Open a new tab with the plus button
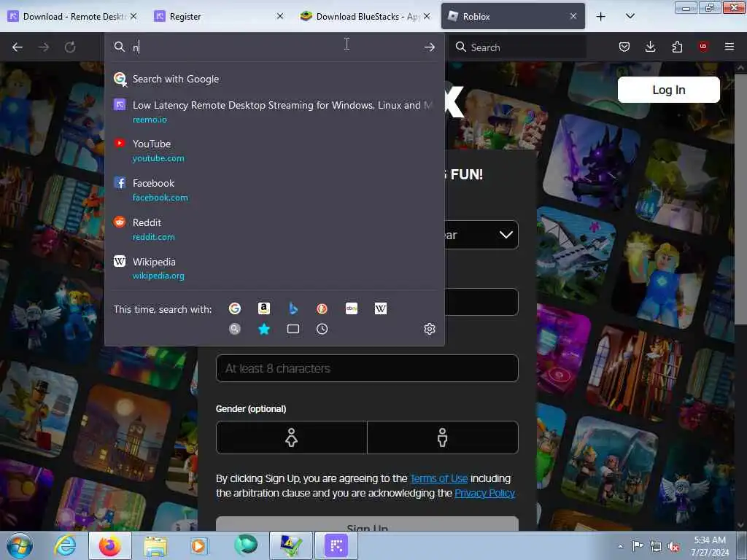 click(x=601, y=16)
